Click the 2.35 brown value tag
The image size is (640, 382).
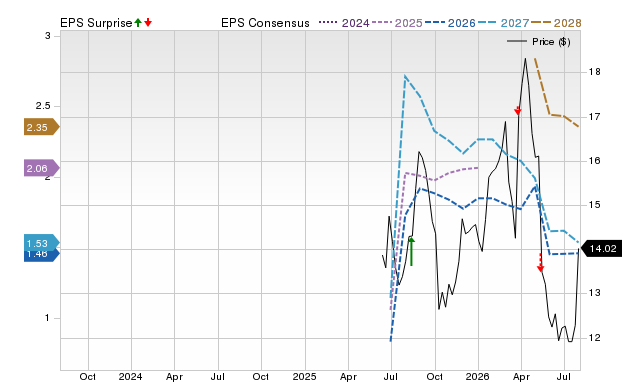42,127
